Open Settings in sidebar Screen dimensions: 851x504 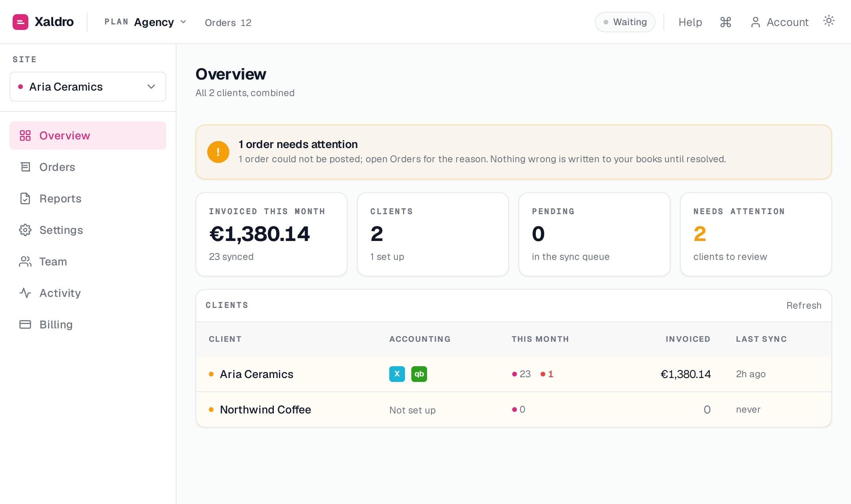tap(88, 230)
